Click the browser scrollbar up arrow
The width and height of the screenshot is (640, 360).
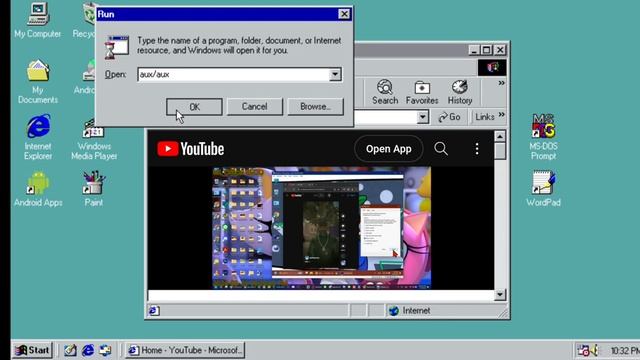click(x=500, y=136)
